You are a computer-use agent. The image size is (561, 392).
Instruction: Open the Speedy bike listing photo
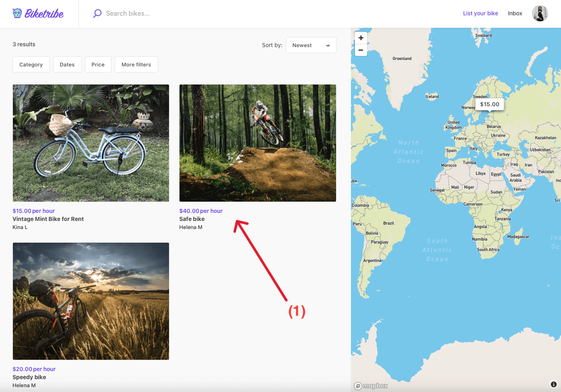91,301
